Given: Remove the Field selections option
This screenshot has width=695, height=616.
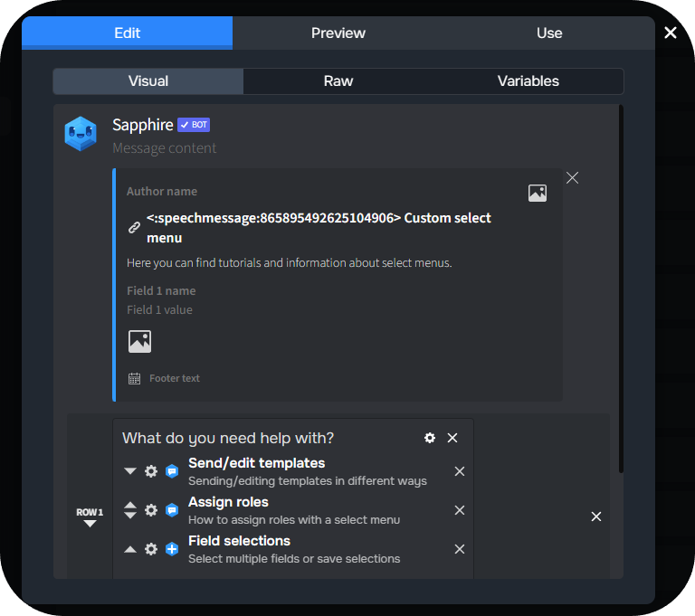Looking at the screenshot, I should click(x=460, y=549).
